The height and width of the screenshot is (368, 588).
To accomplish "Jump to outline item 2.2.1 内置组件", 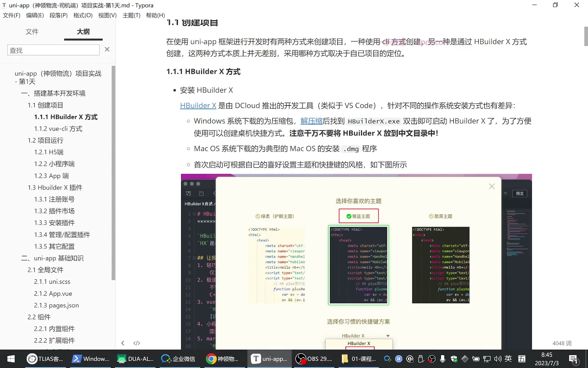I will (x=54, y=329).
